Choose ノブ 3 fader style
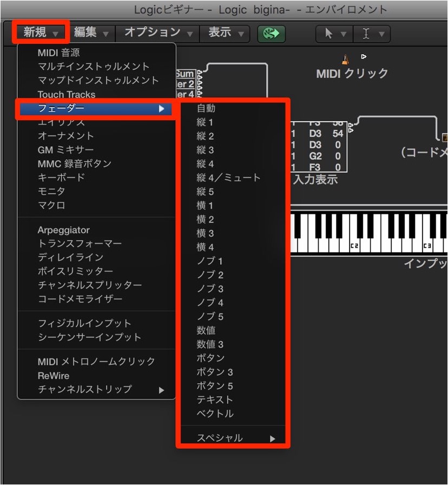 [x=233, y=289]
